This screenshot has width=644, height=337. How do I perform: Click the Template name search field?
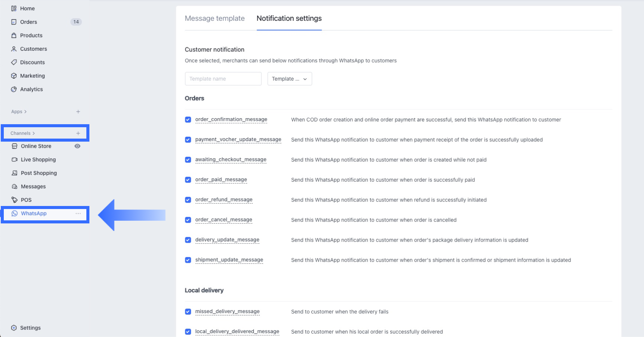(x=223, y=79)
